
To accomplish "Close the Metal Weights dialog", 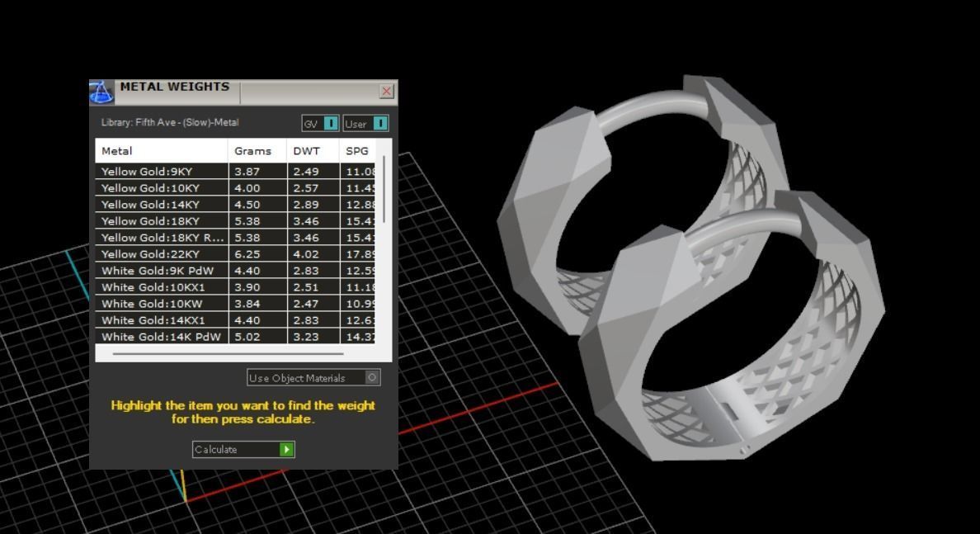I will [x=386, y=92].
